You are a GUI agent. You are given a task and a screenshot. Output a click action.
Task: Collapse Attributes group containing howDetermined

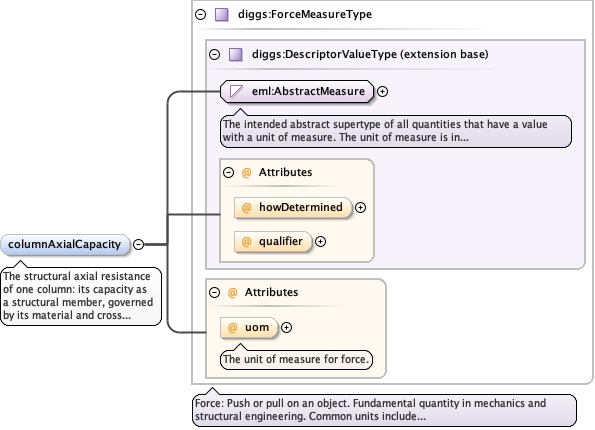228,173
